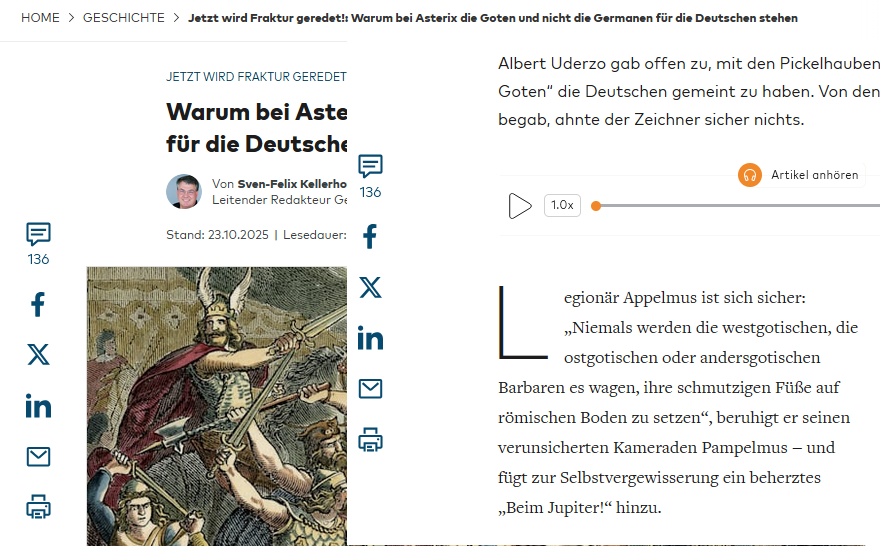Click breadcrumb article title Jetzt wird Fraktur geredet
880x546 pixels.
493,18
